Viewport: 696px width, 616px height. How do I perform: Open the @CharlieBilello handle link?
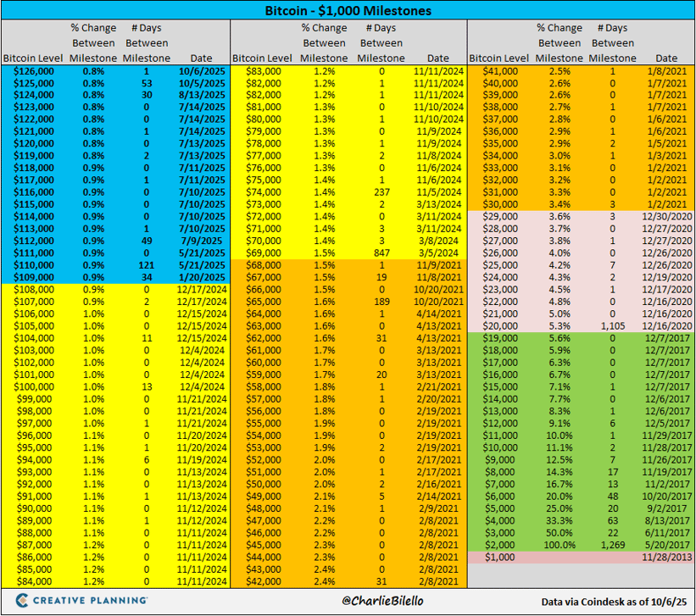347,601
